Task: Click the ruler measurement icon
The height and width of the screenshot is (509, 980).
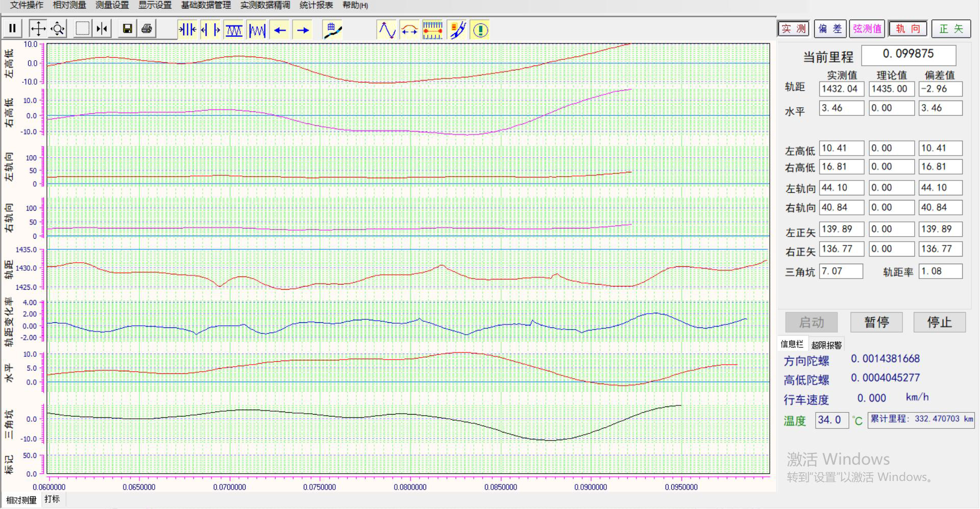Action: (433, 30)
